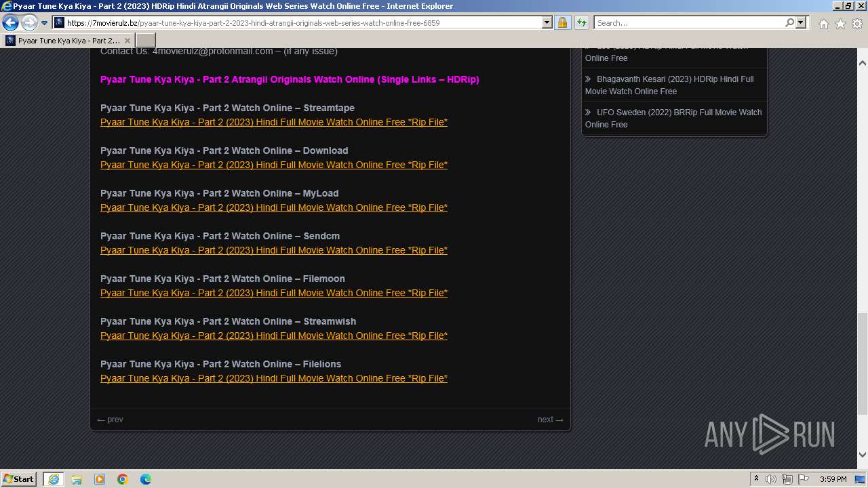The width and height of the screenshot is (868, 488).
Task: Click the scrollbar up arrow
Action: pos(863,62)
